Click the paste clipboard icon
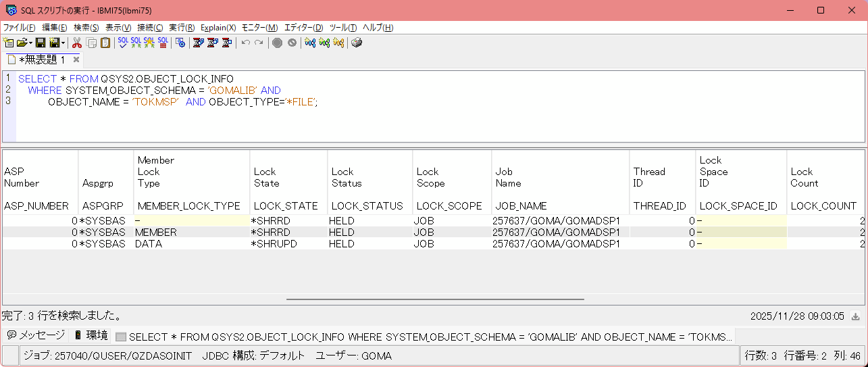Image resolution: width=868 pixels, height=367 pixels. coord(105,43)
